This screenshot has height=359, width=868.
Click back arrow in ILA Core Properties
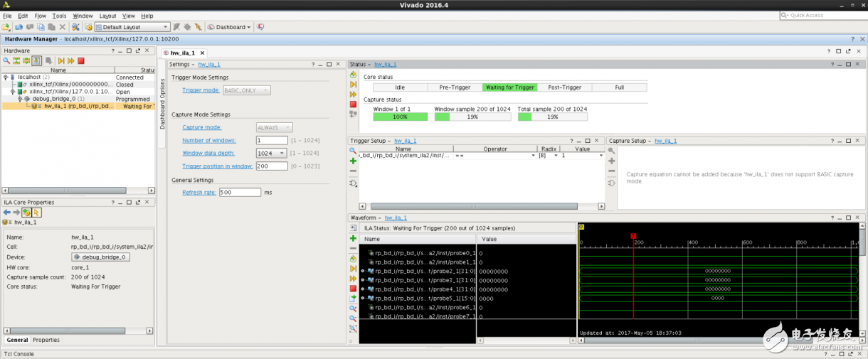pos(6,213)
